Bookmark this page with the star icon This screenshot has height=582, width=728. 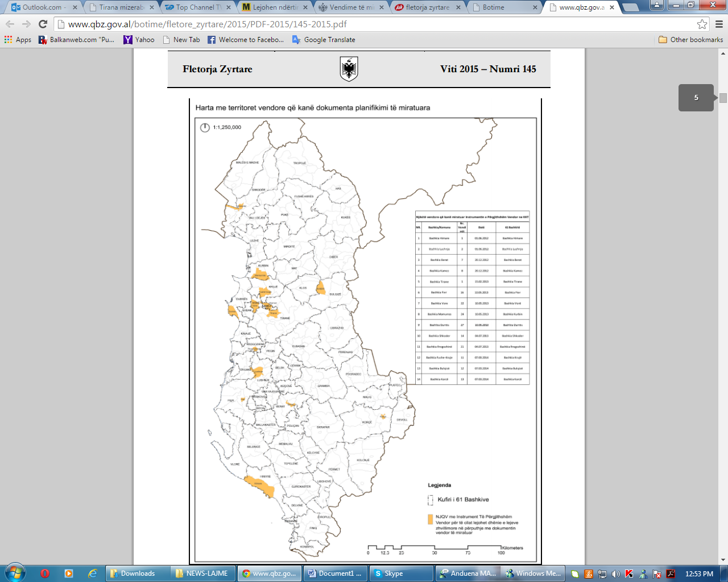point(702,24)
